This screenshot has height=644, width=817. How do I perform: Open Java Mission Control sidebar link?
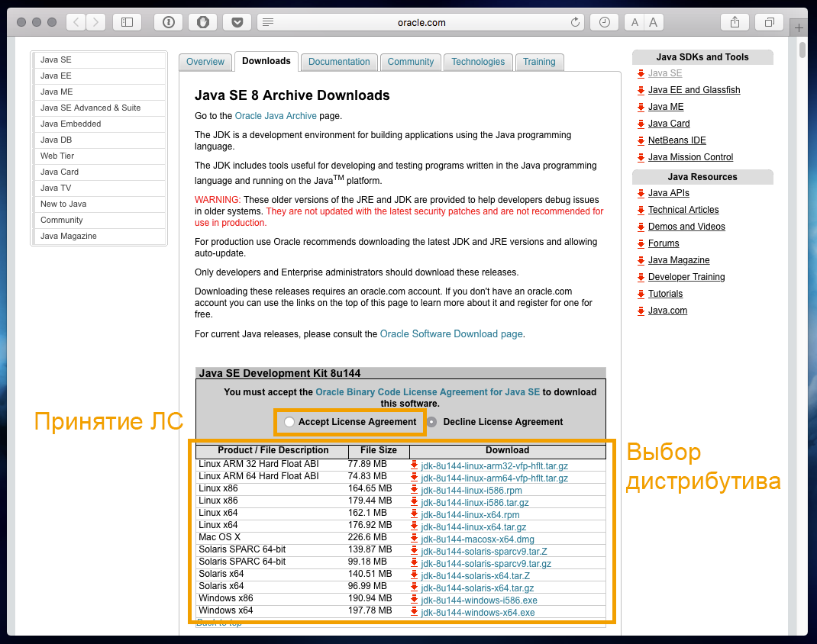[690, 157]
